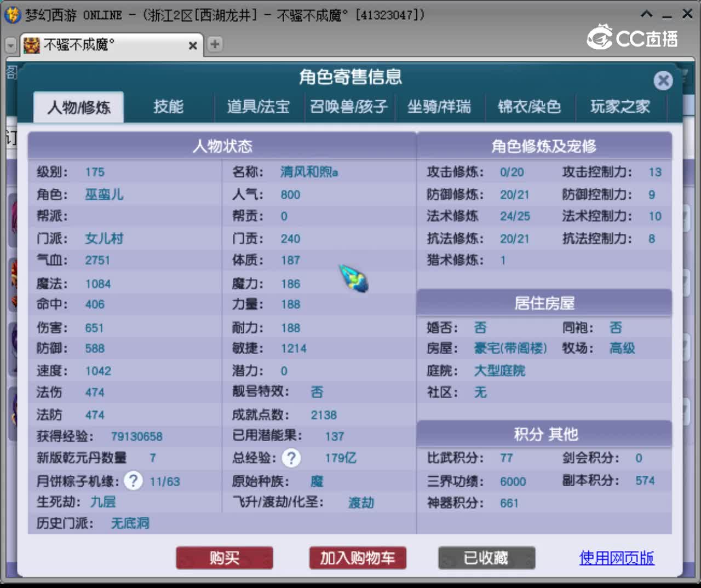Collapse the window with the up chevron
Viewport: 701px width, 588px height.
pos(646,14)
